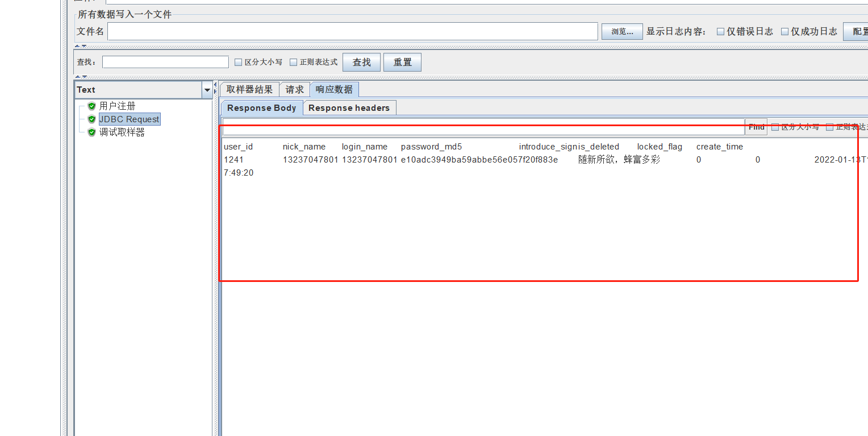868x436 pixels.
Task: Click the collapse arrows above the 查找 row
Action: click(x=81, y=46)
